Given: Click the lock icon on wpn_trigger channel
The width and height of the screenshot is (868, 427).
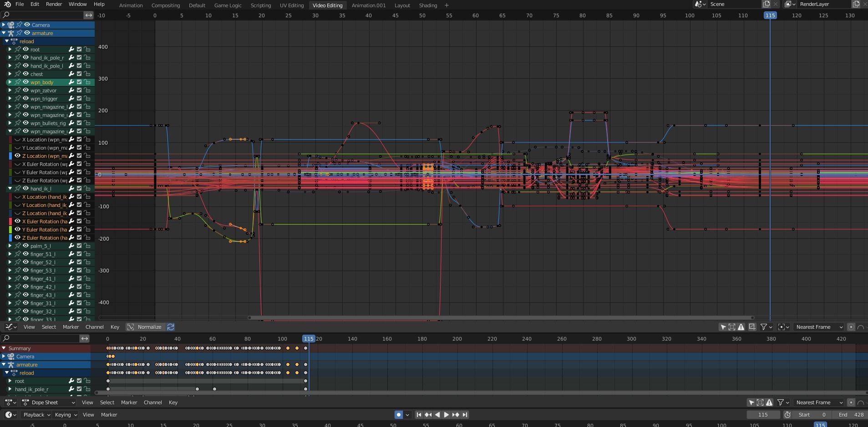Looking at the screenshot, I should (x=87, y=99).
